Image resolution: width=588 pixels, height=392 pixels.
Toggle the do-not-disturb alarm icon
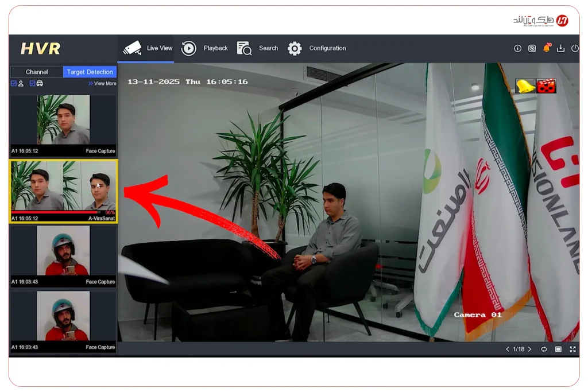[x=532, y=48]
